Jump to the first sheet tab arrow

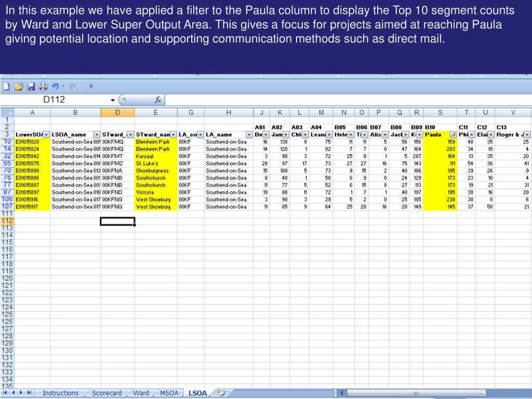(5, 393)
